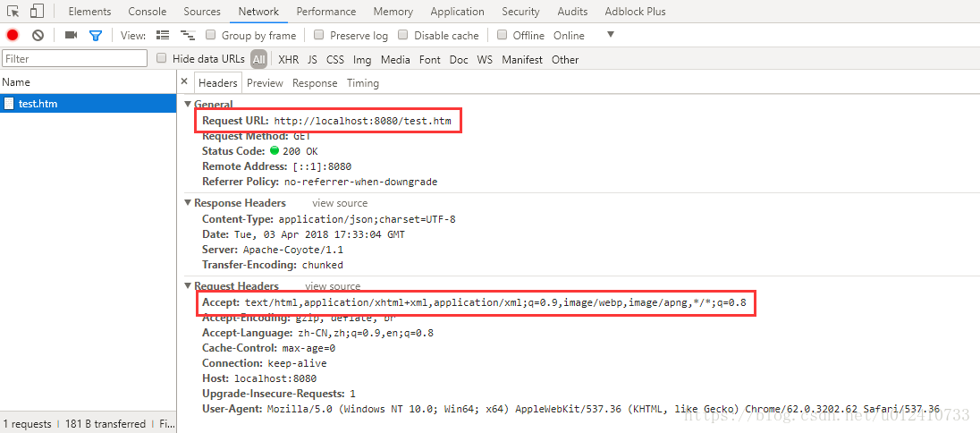The image size is (980, 433).
Task: Collapse the Request Headers section
Action: (188, 286)
